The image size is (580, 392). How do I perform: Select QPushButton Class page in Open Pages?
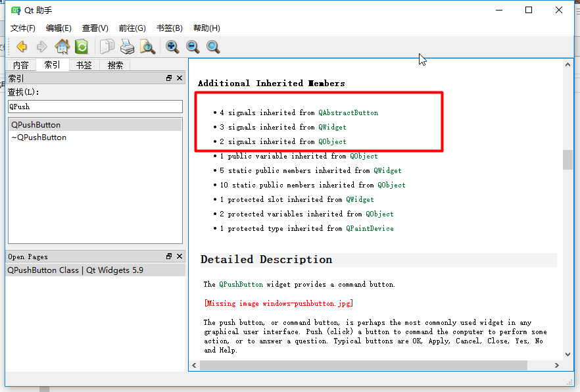(x=95, y=270)
